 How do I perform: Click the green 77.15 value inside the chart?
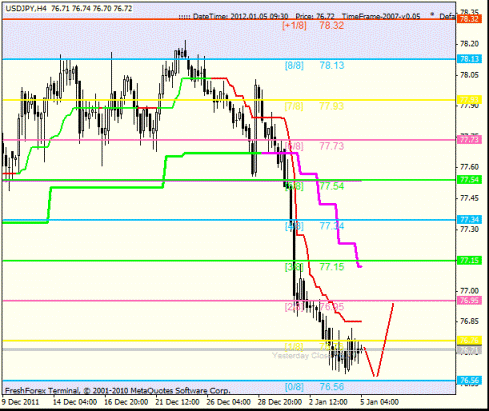coord(332,267)
